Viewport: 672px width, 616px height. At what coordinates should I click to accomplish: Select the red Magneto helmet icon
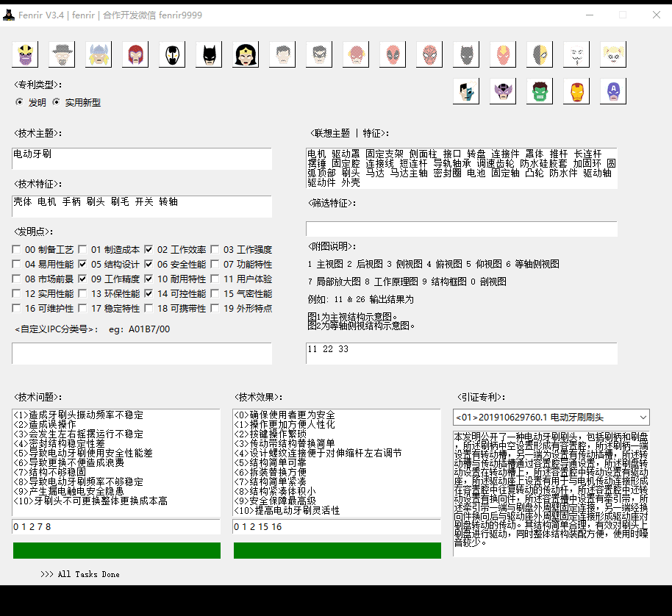pyautogui.click(x=135, y=54)
